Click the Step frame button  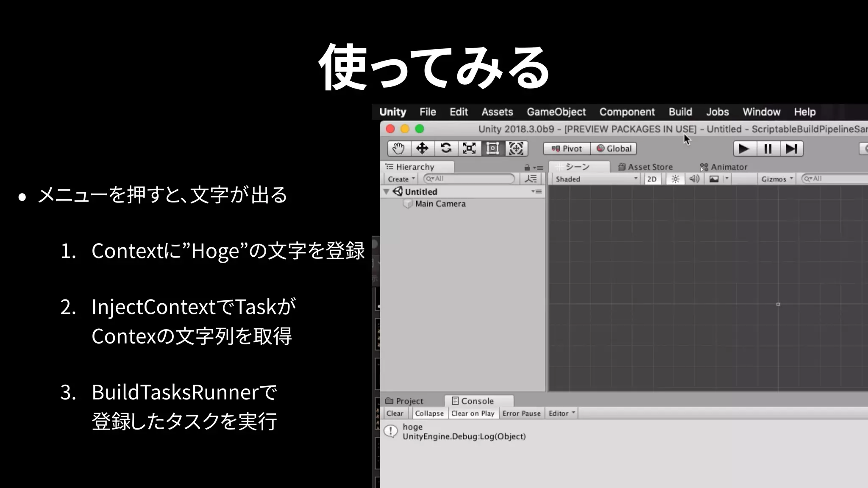coord(791,149)
